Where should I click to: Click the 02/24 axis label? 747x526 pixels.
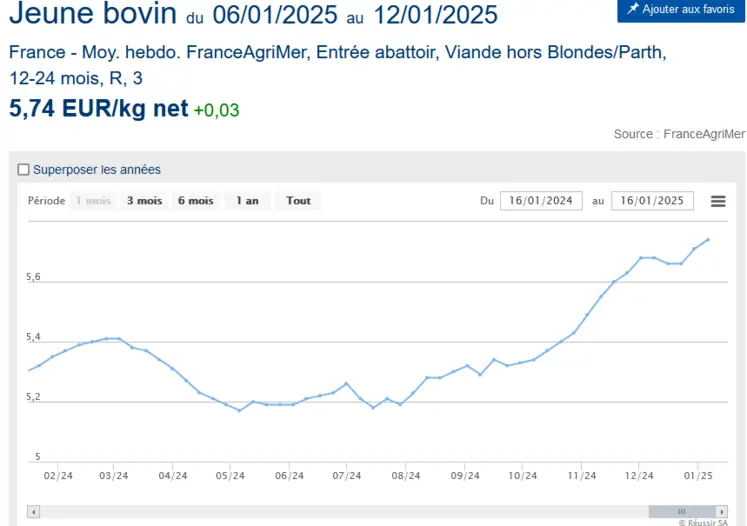[58, 475]
